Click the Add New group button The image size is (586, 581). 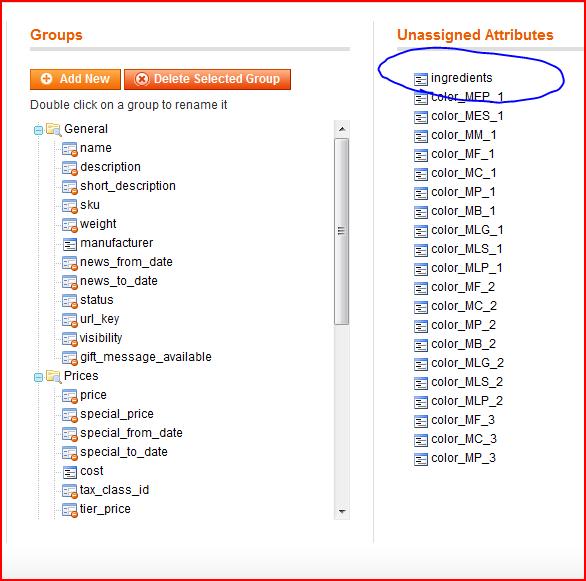pyautogui.click(x=75, y=79)
